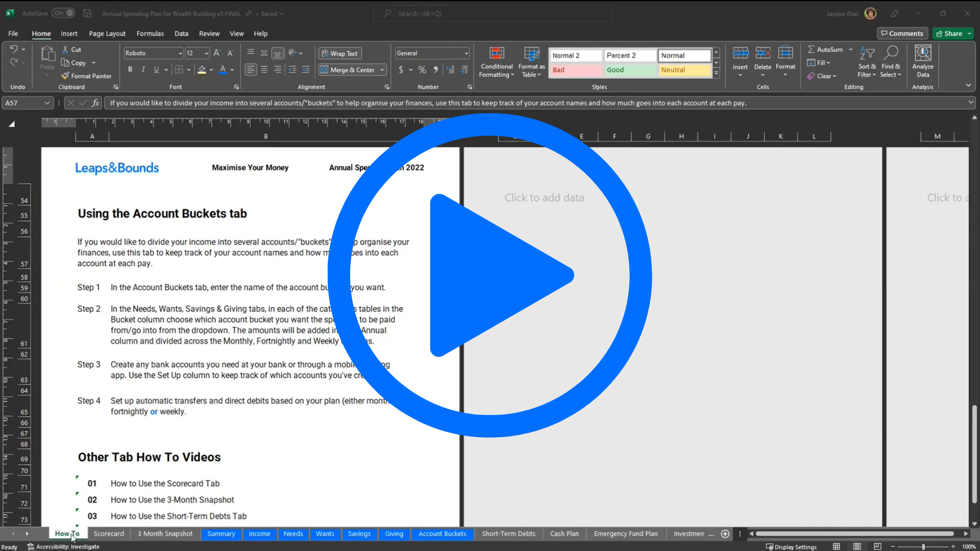This screenshot has height=551, width=980.
Task: Toggle Wrap Text for the cell
Action: pyautogui.click(x=339, y=54)
